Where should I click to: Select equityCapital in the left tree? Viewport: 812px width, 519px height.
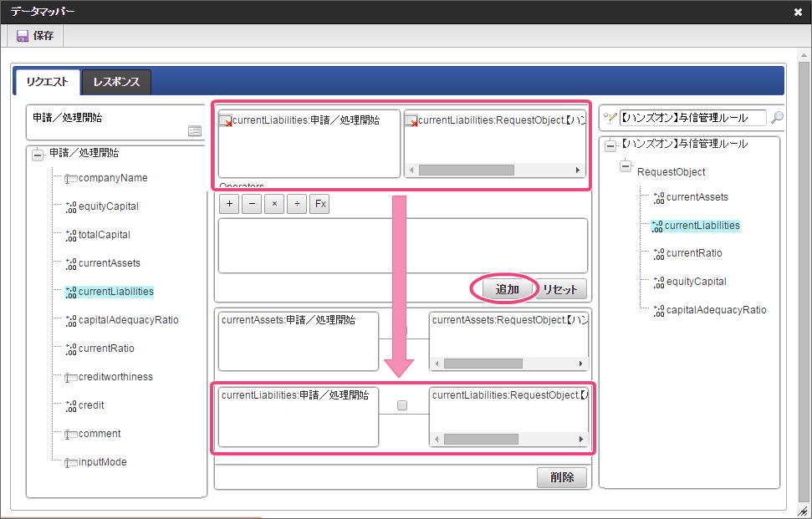pos(108,206)
